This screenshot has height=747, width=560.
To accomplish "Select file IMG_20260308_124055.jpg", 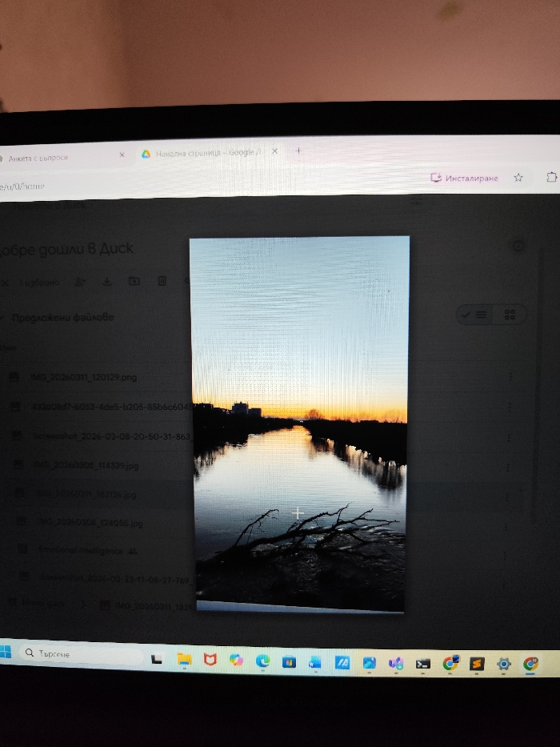I will [x=90, y=523].
